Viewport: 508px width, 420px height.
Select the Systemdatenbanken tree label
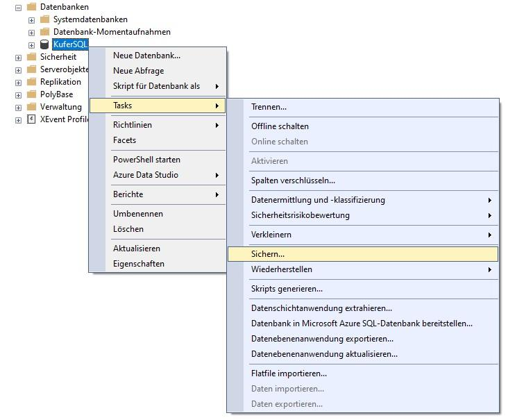tap(90, 19)
